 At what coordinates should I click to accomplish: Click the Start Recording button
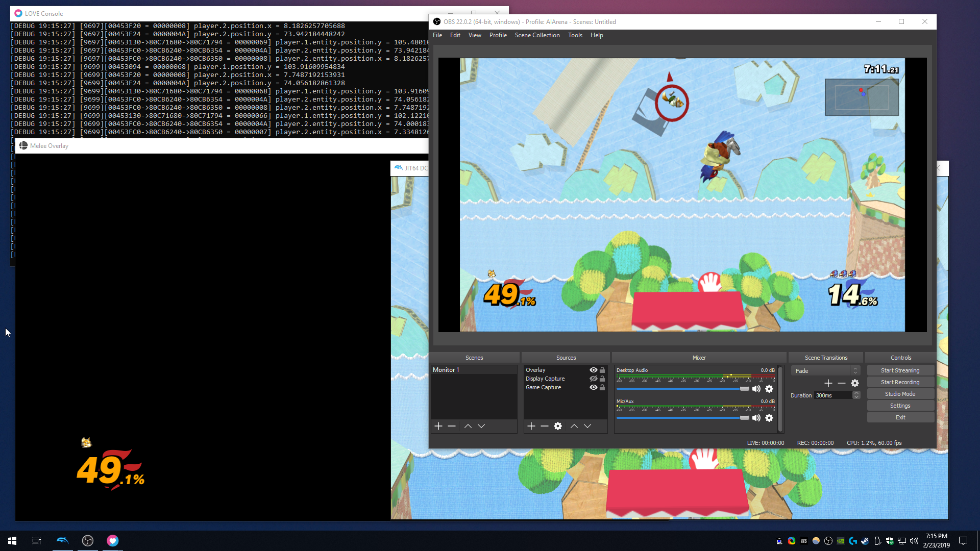[x=900, y=382]
